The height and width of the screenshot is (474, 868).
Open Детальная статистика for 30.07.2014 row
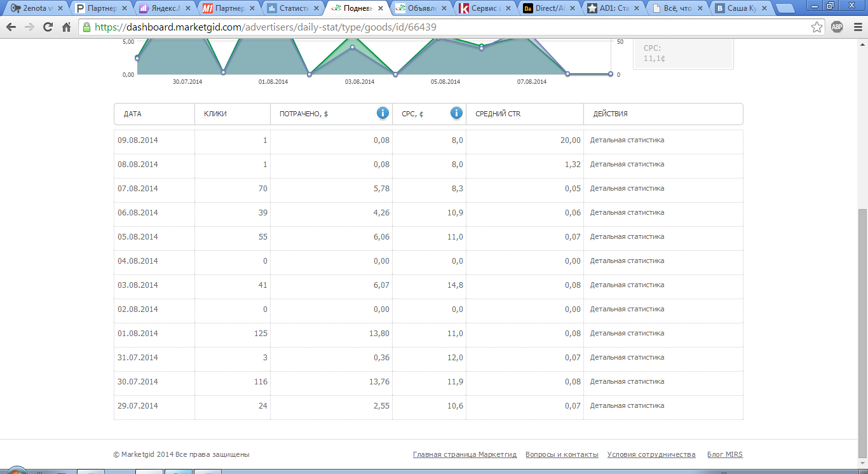coord(627,381)
